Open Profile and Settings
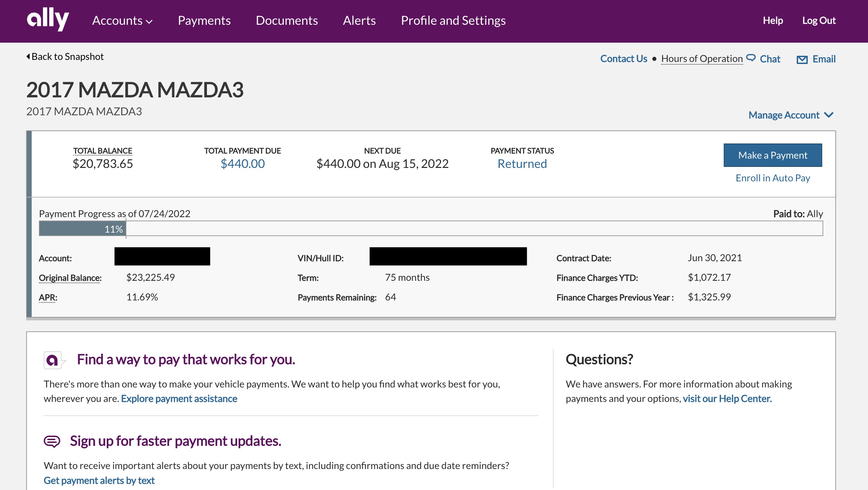Screen dimensions: 868x490 (453, 21)
